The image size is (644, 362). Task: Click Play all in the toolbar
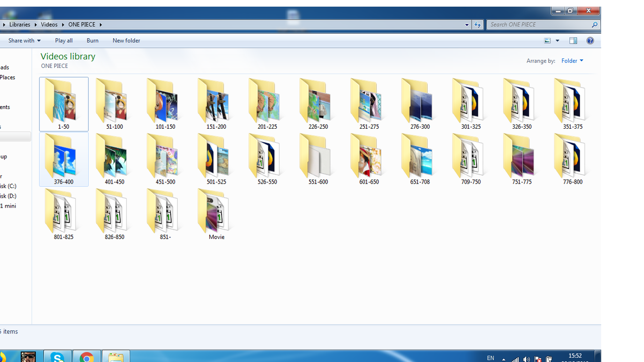(64, 41)
